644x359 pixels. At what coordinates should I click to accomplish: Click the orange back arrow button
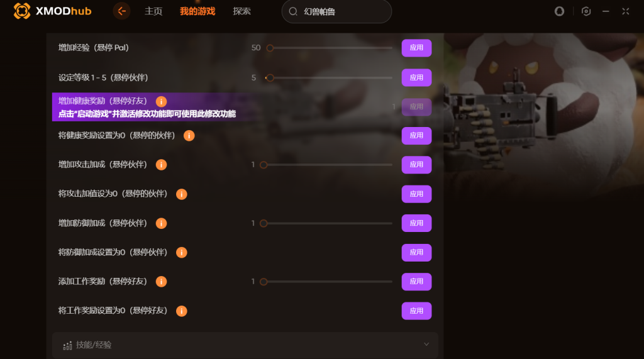click(x=121, y=11)
